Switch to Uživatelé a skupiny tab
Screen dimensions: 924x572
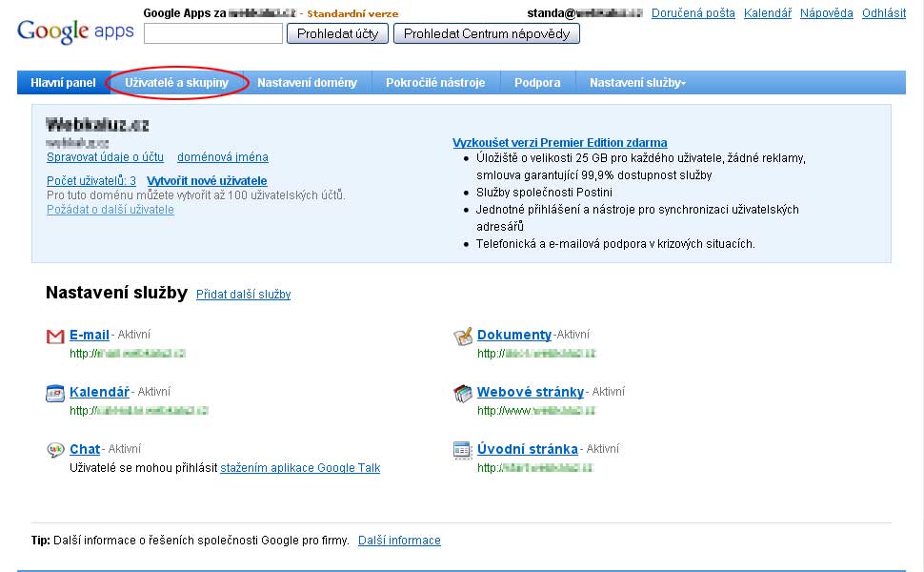point(176,83)
